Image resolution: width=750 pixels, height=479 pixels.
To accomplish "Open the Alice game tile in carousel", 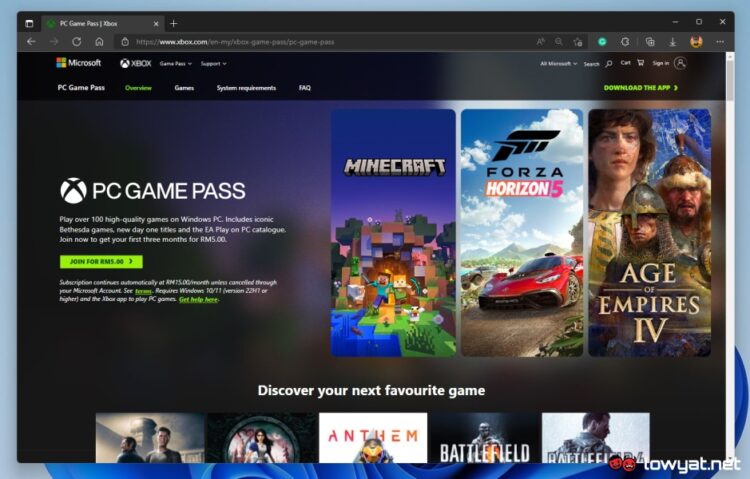I will 262,438.
